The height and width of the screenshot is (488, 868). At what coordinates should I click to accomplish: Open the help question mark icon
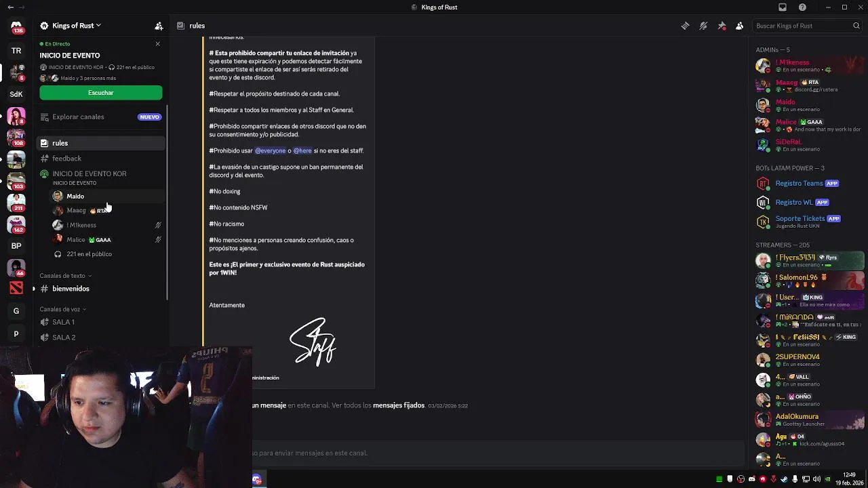tap(802, 7)
